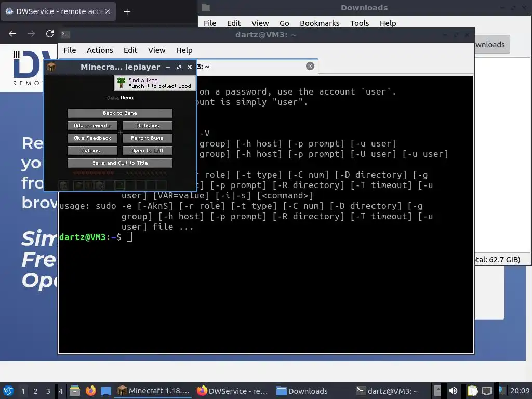Click folder icon in Downloads title bar
Viewport: 532px width, 399px height.
point(206,7)
